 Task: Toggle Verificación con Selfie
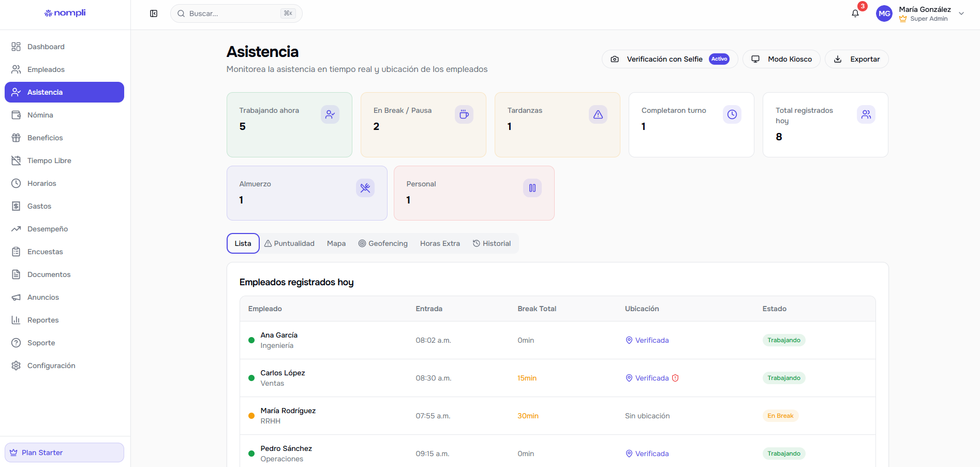coord(670,59)
